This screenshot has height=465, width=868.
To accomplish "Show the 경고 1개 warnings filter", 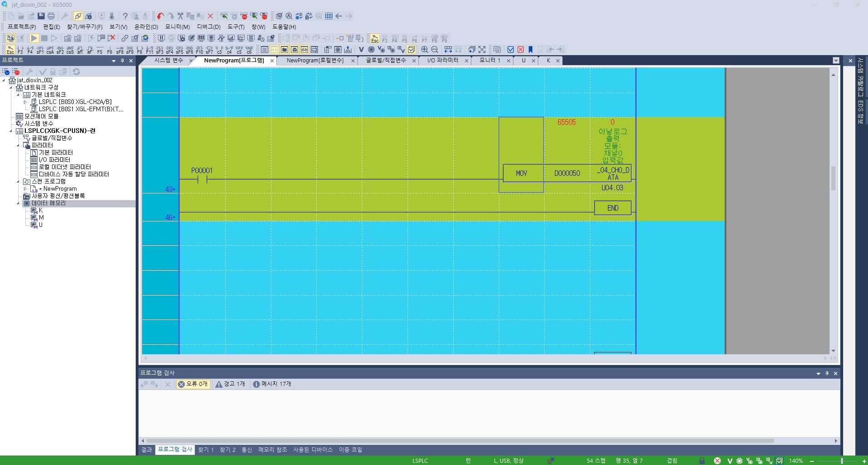I will (x=230, y=384).
